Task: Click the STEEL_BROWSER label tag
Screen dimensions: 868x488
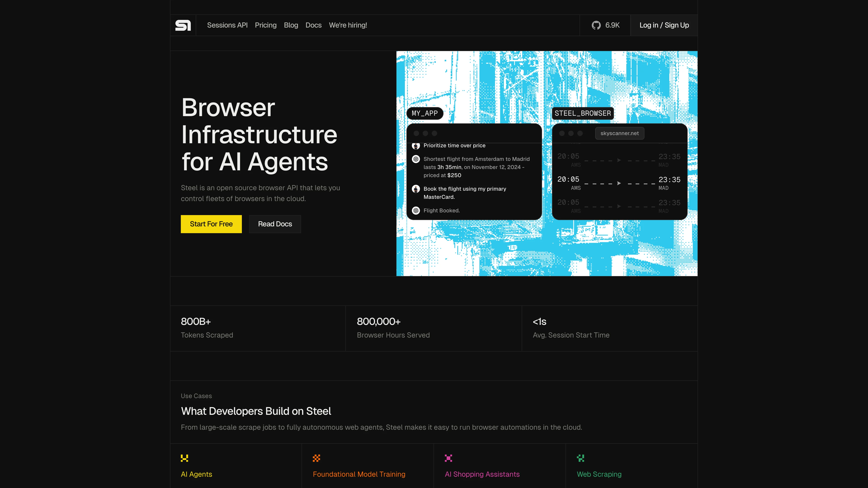Action: click(583, 113)
